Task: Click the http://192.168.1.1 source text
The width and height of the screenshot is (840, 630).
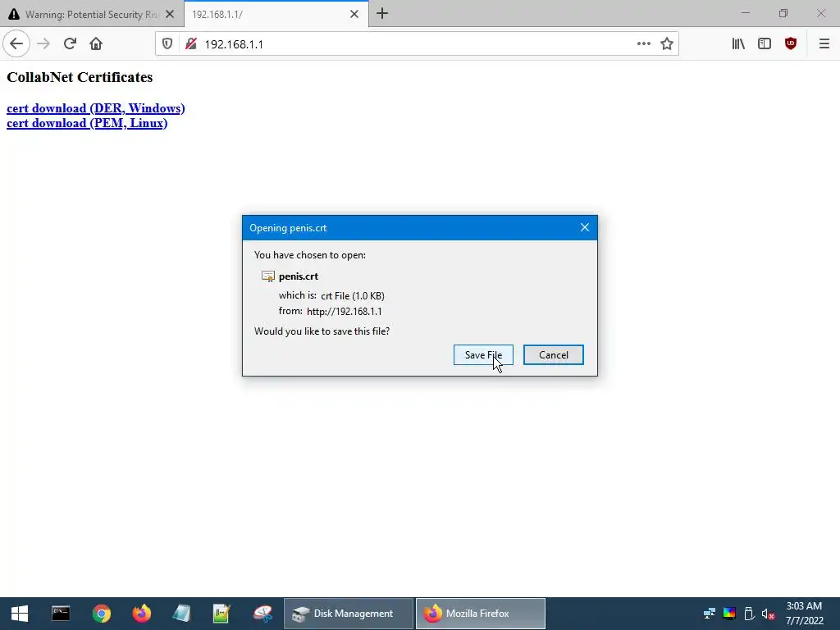Action: pyautogui.click(x=345, y=311)
